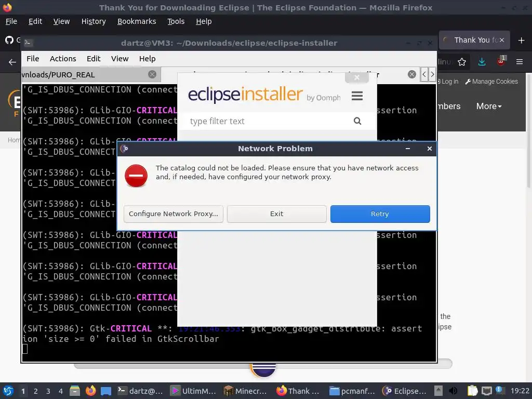The height and width of the screenshot is (399, 532).
Task: Click the Exit button in the dialog
Action: (x=276, y=214)
